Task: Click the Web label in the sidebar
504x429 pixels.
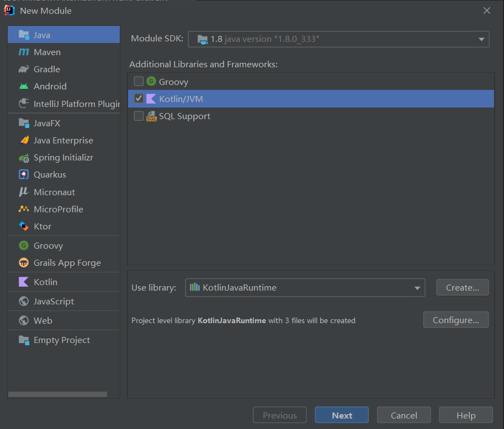Action: pos(43,321)
